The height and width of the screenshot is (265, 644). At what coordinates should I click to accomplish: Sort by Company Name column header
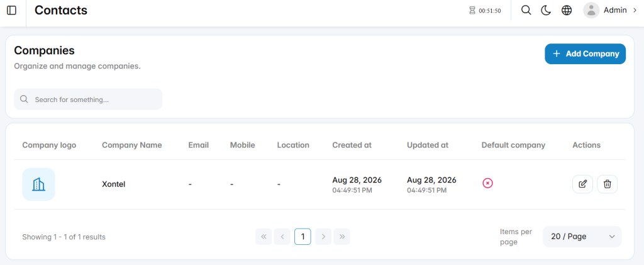[x=132, y=145]
